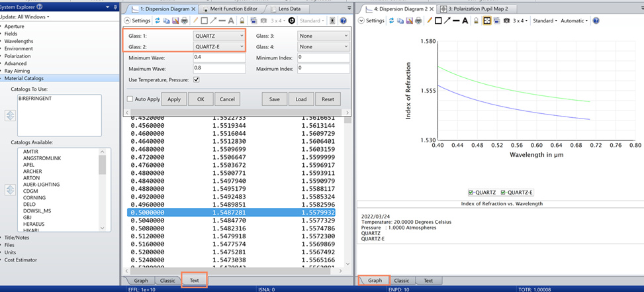Select the text annotation 'A' tool in right toolbar

[465, 21]
